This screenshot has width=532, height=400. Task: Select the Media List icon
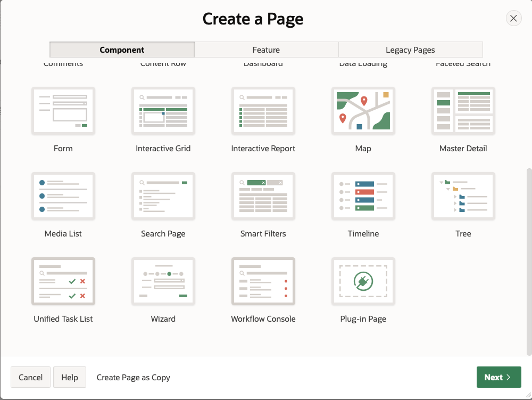tap(63, 196)
